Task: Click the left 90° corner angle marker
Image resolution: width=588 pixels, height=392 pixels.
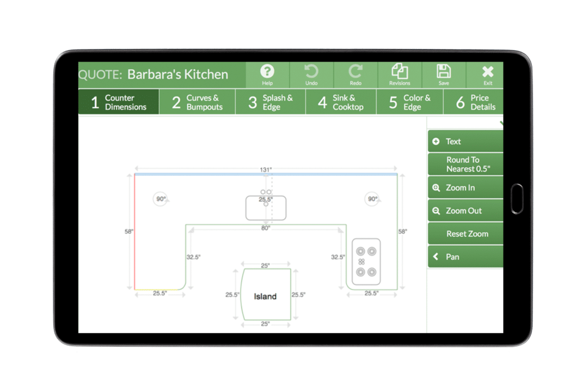Action: click(x=161, y=199)
